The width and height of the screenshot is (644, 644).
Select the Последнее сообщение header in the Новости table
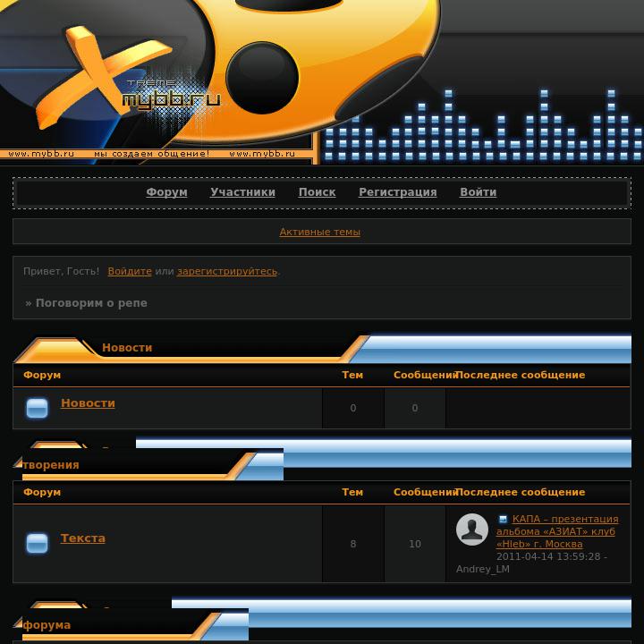click(x=521, y=375)
